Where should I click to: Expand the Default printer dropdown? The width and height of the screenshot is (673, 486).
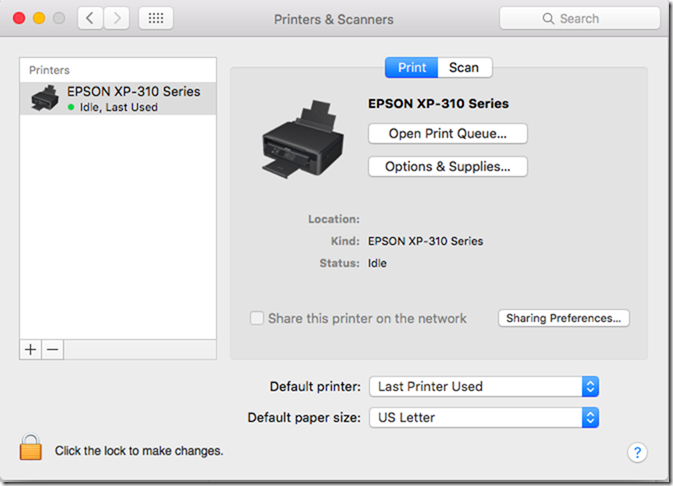tap(484, 386)
